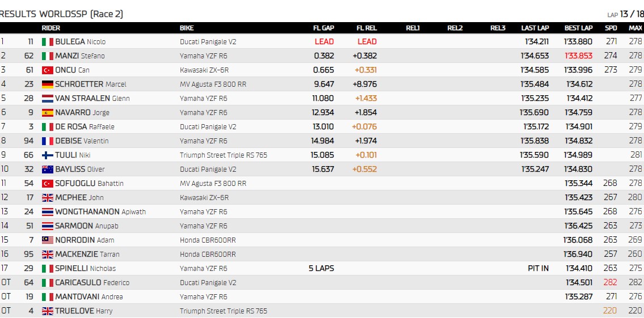
Task: Select the RIDER column header
Action: (x=50, y=28)
